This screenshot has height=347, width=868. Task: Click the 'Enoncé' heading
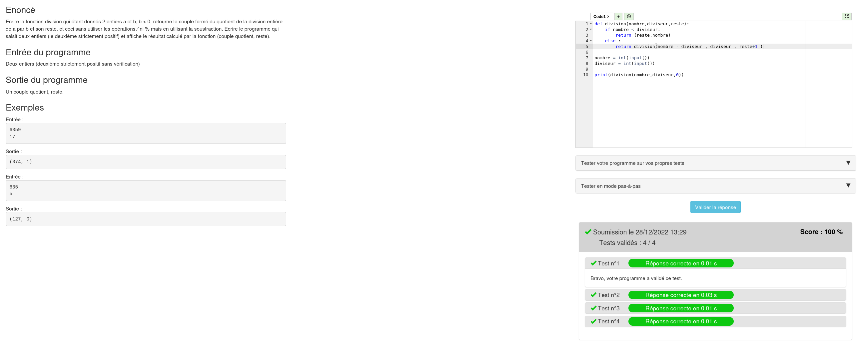click(x=20, y=10)
